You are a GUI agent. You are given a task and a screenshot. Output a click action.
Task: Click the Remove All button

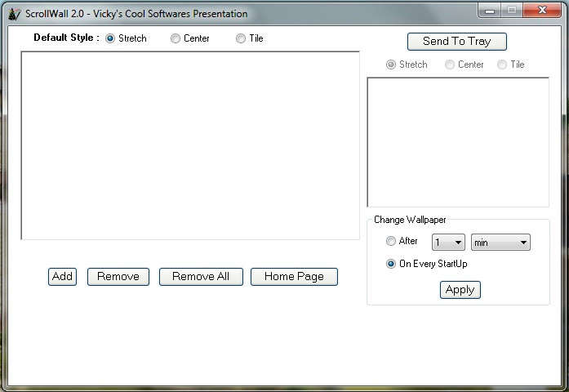201,277
